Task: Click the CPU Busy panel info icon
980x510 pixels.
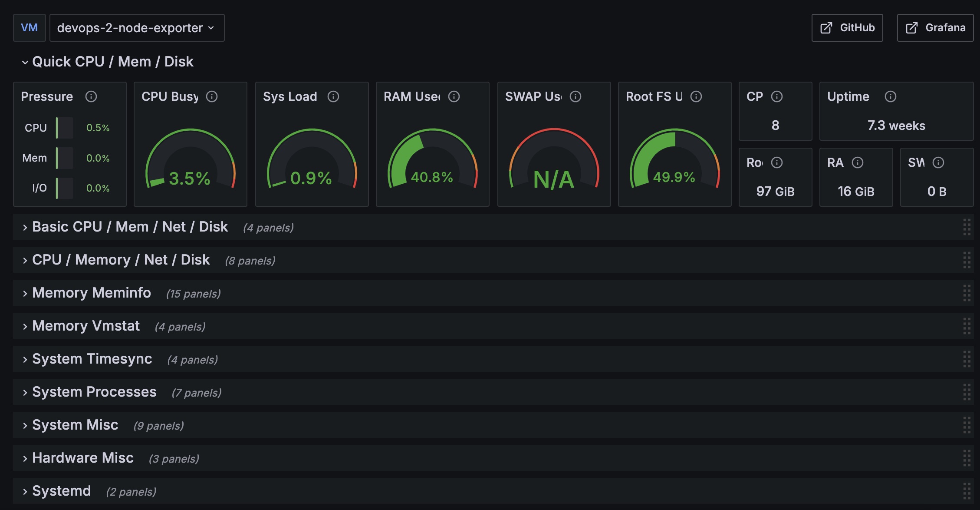Action: [212, 96]
